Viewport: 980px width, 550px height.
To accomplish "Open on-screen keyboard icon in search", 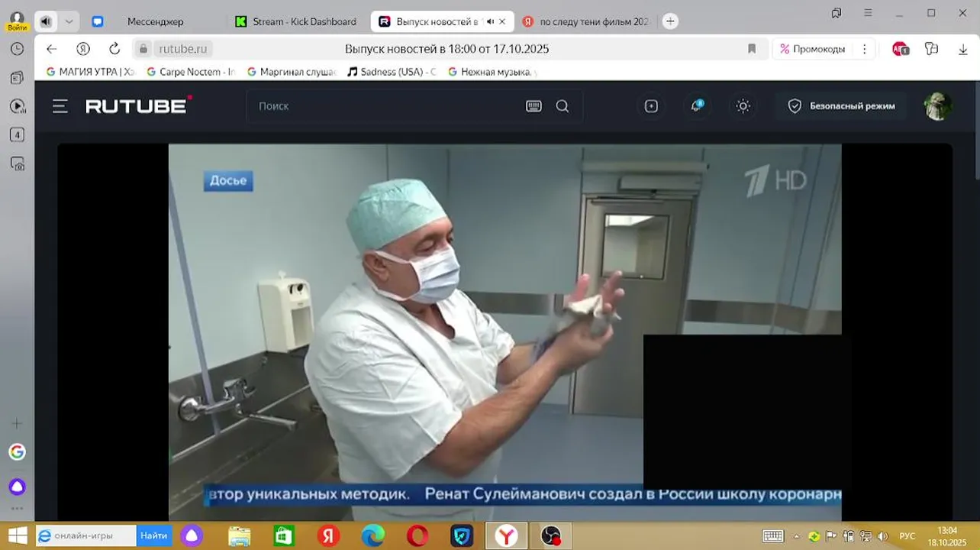I will (534, 106).
